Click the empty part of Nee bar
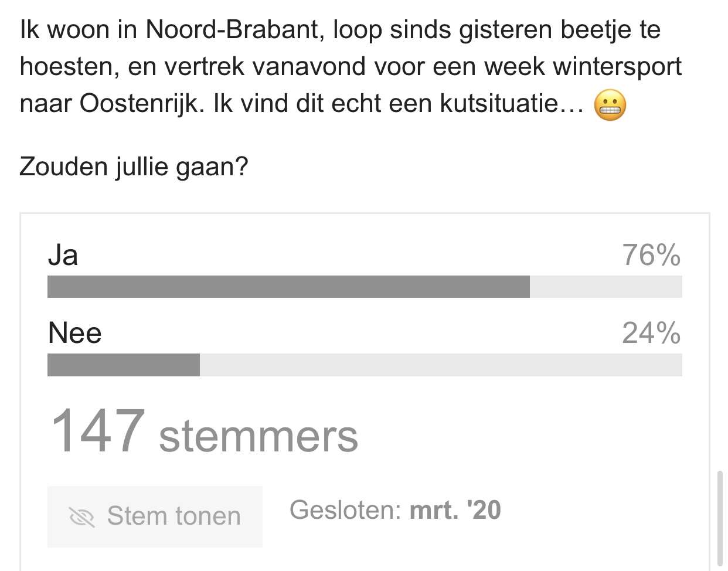 click(x=441, y=365)
